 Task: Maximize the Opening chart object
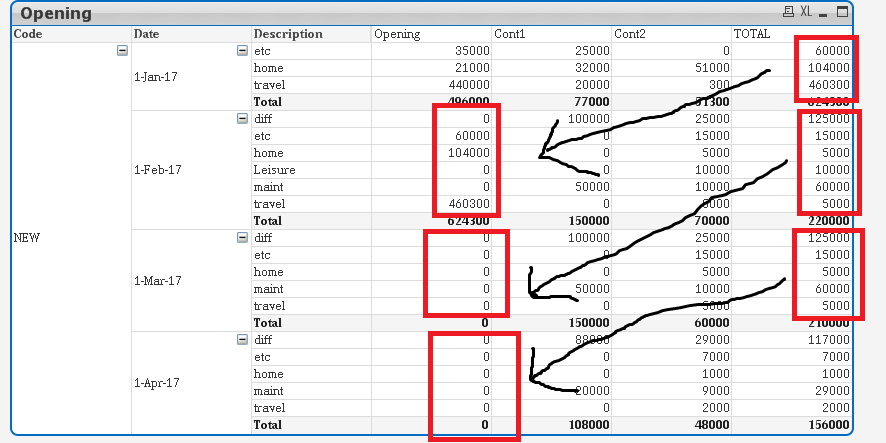pyautogui.click(x=842, y=11)
